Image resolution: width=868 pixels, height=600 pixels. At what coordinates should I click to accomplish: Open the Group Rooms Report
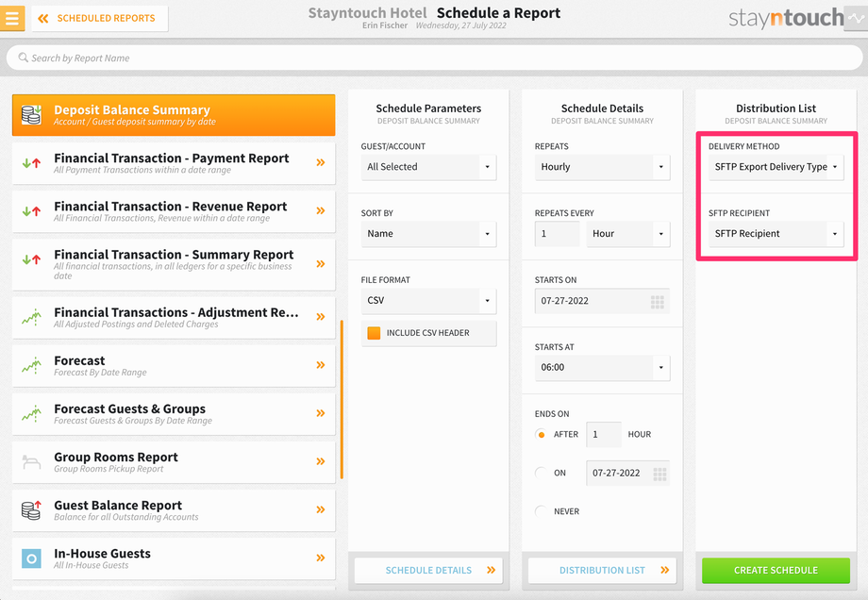174,462
